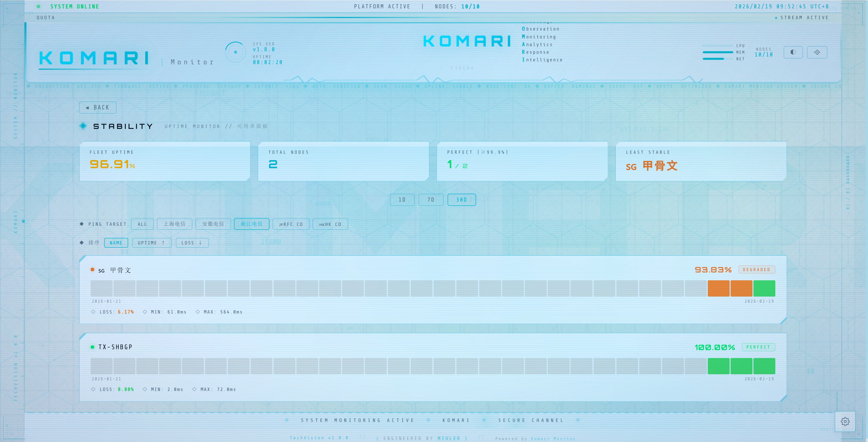Sort by UPTIME ascending arrow

152,243
